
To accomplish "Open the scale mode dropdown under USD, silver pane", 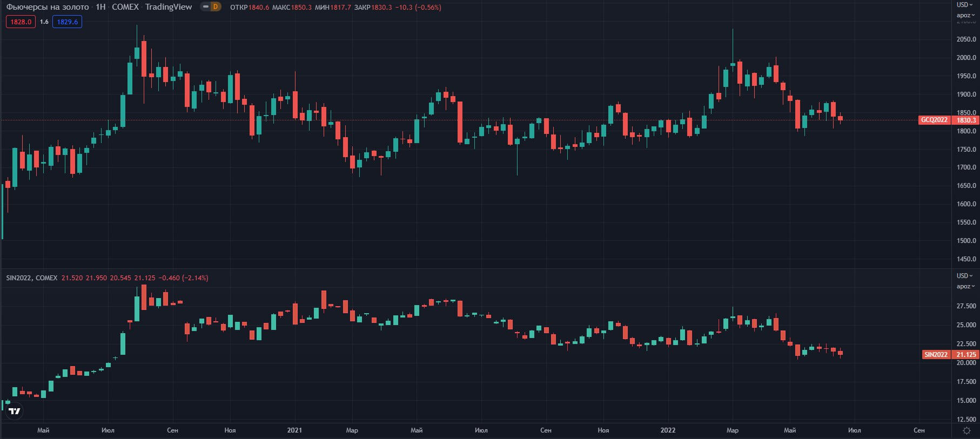I will click(x=965, y=286).
